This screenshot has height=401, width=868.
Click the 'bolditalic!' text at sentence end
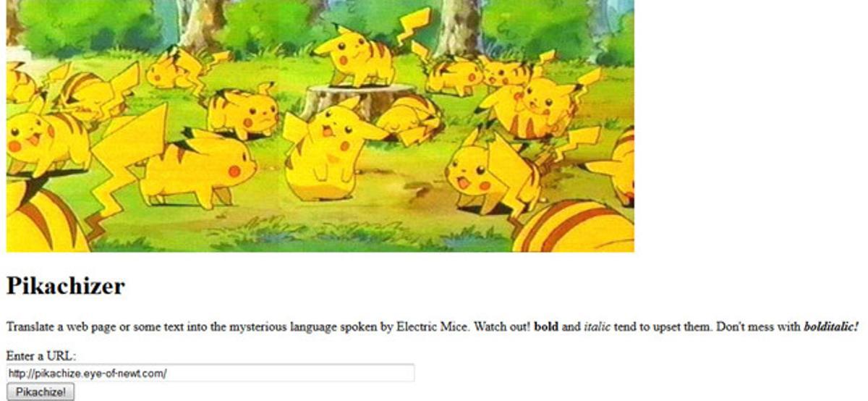831,327
